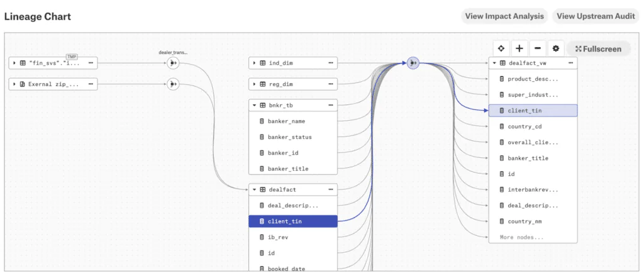Click View Upstream Audit button
Screen dimensions: 644x278
596,16
